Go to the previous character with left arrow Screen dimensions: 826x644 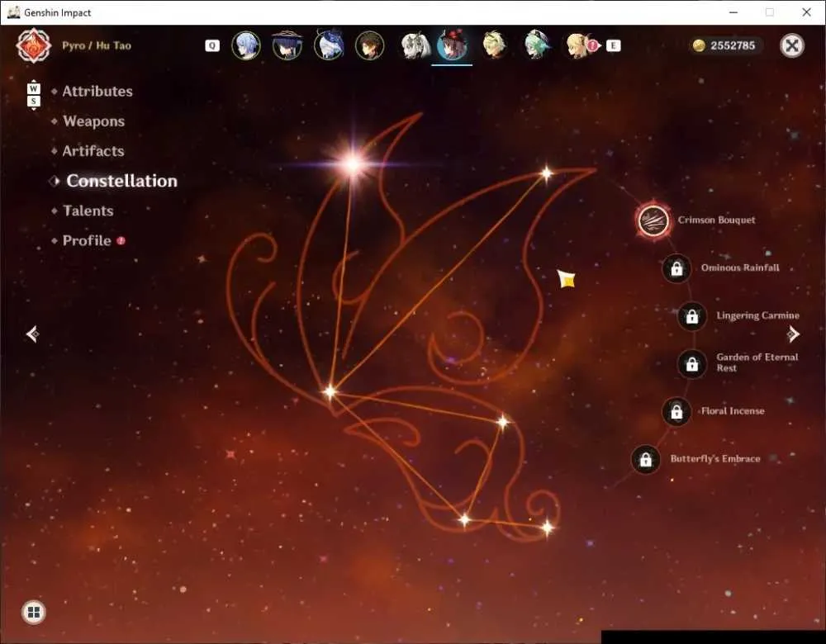point(32,334)
